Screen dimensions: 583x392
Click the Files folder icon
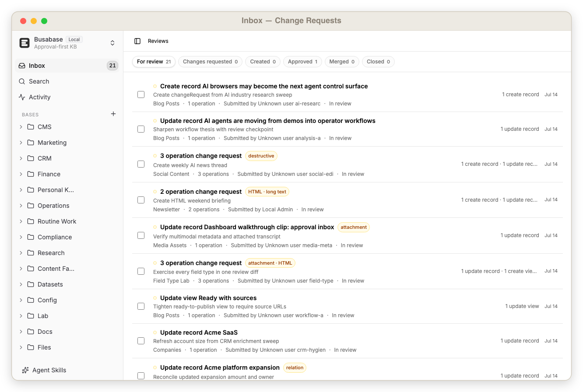pyautogui.click(x=31, y=347)
